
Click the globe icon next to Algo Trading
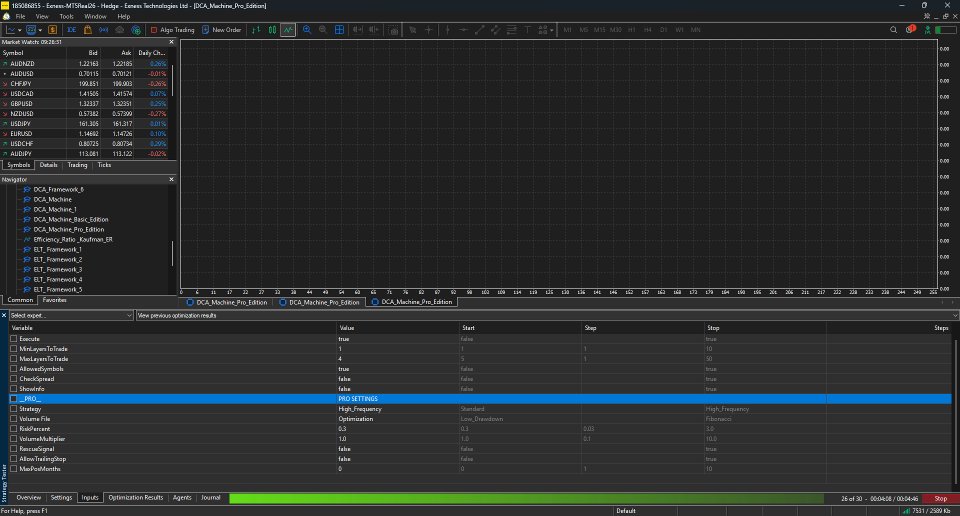pos(136,29)
